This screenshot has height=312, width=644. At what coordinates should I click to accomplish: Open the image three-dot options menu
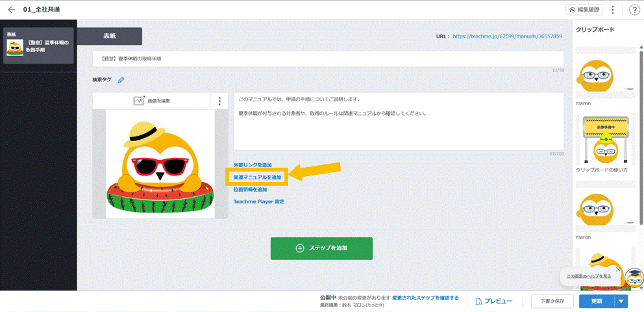click(x=219, y=101)
